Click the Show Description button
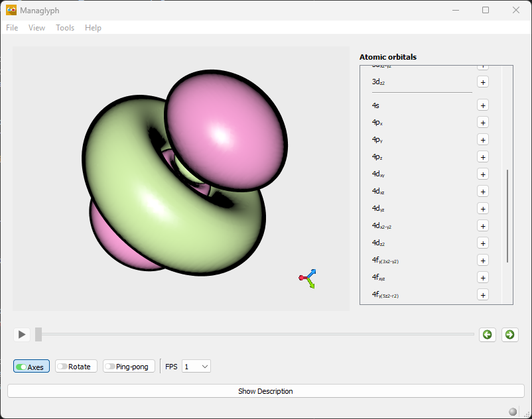The height and width of the screenshot is (419, 532). click(x=265, y=391)
